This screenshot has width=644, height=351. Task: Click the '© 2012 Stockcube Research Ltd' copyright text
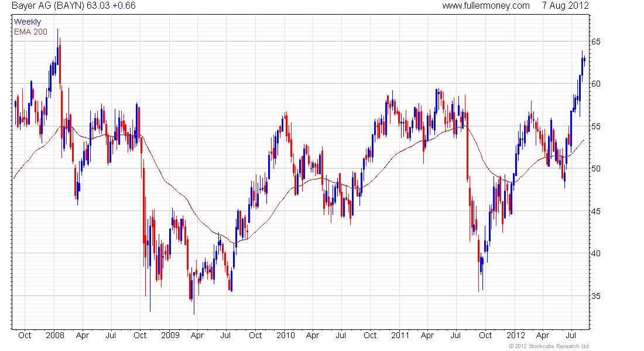pos(549,346)
